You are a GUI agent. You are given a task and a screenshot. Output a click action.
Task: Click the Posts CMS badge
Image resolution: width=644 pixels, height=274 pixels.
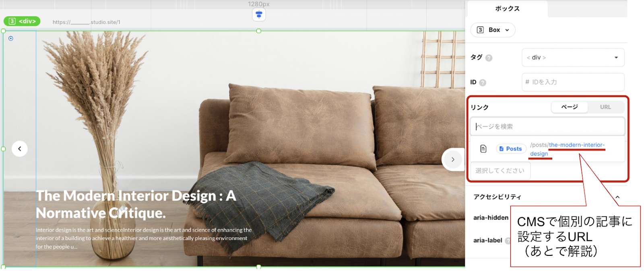tap(511, 149)
